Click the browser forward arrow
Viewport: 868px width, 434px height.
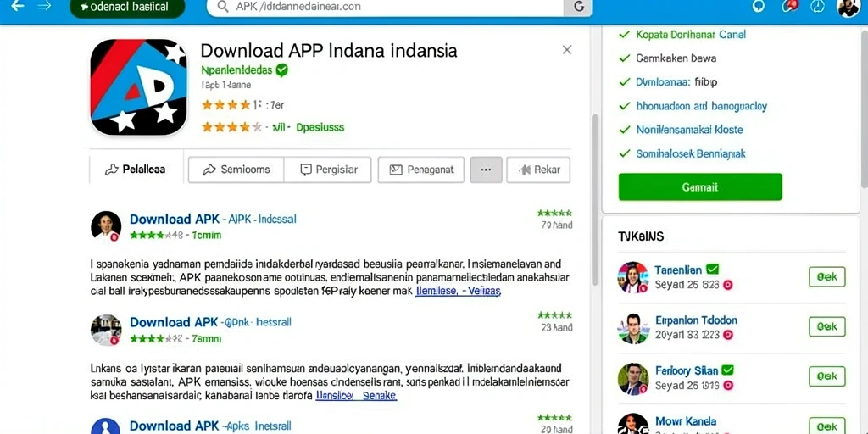click(x=44, y=7)
